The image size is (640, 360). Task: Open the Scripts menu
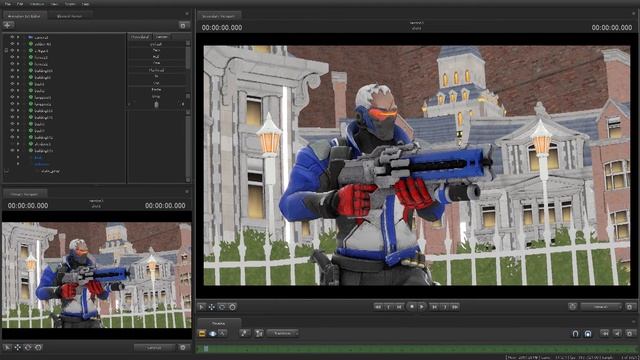70,4
